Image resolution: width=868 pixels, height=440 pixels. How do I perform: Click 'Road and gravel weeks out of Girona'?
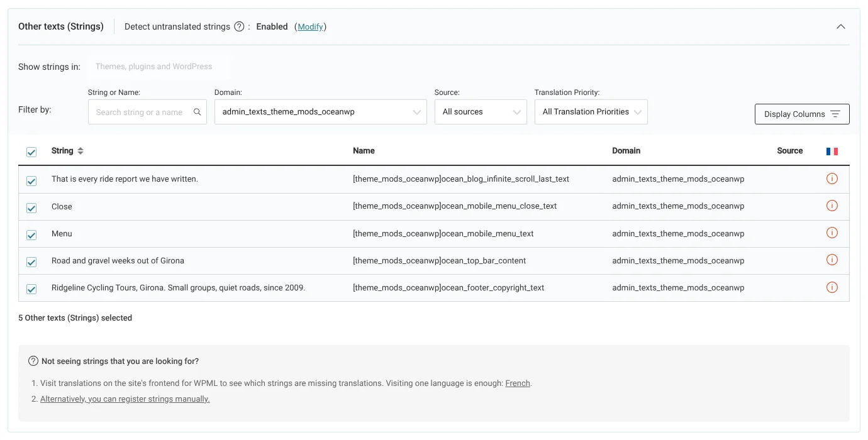click(118, 260)
